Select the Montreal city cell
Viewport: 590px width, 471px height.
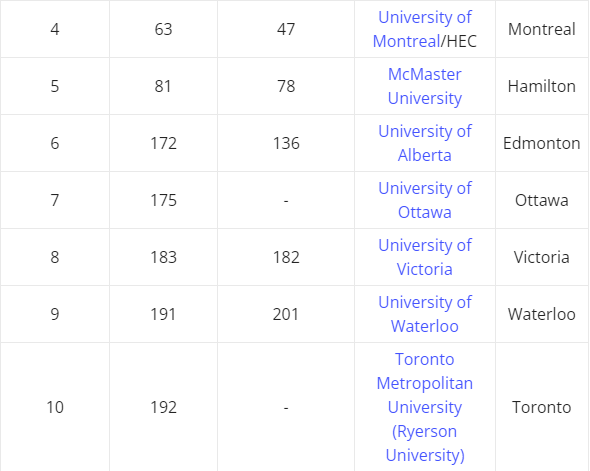542,29
